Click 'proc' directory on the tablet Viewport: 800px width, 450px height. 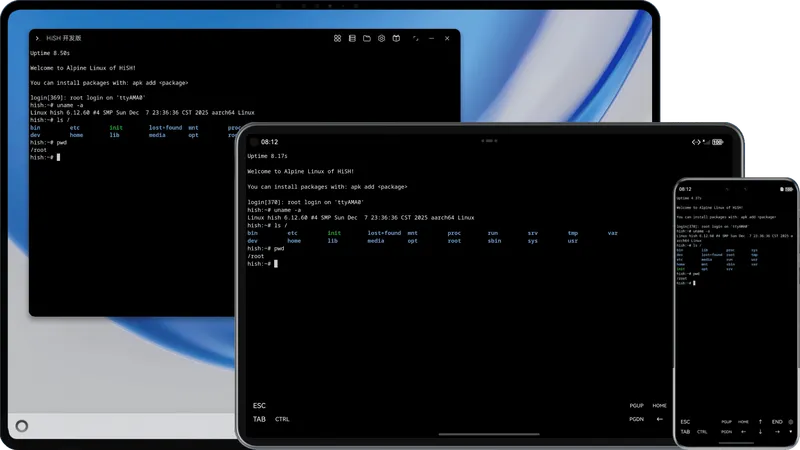pos(454,233)
